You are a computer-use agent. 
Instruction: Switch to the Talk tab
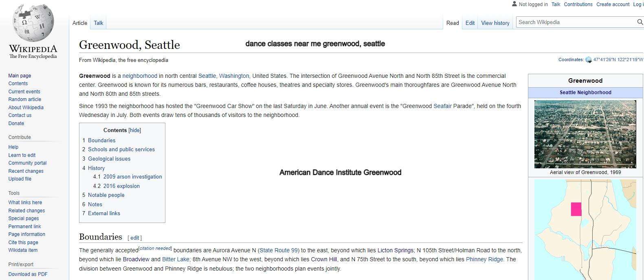point(99,23)
